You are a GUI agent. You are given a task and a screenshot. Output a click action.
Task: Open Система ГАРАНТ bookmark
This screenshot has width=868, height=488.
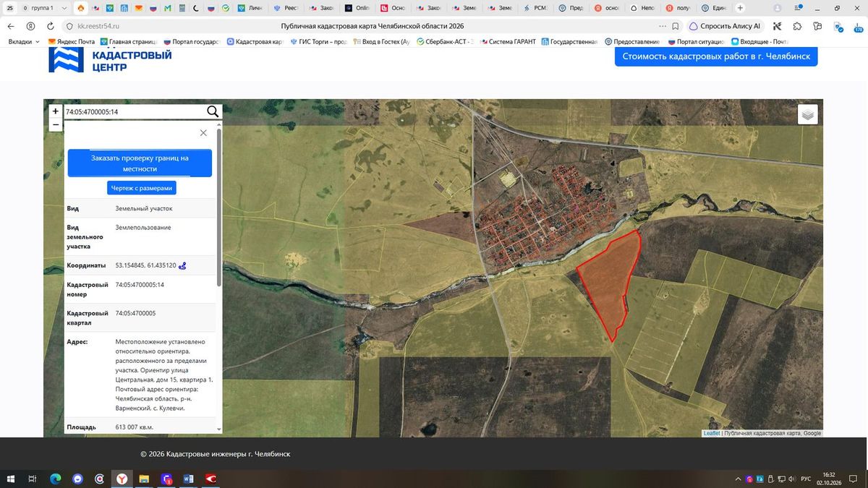coord(508,41)
